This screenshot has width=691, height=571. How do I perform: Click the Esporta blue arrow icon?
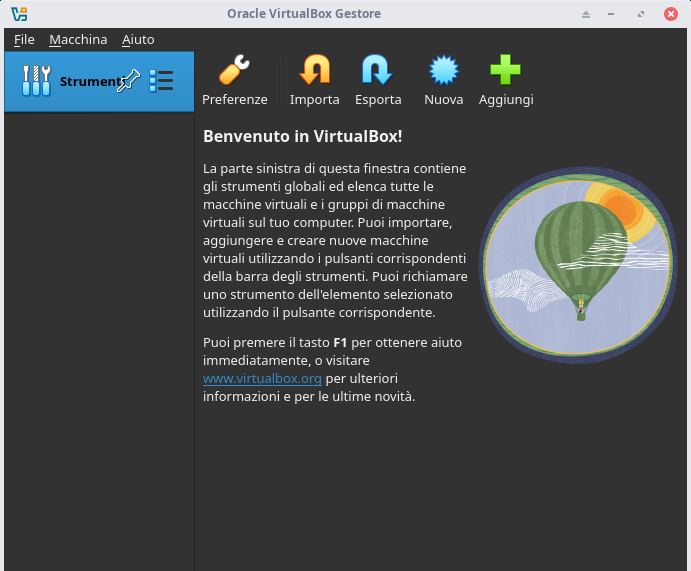click(377, 71)
